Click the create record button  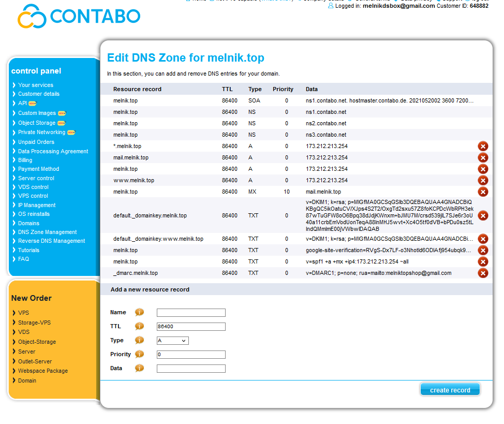point(450,390)
